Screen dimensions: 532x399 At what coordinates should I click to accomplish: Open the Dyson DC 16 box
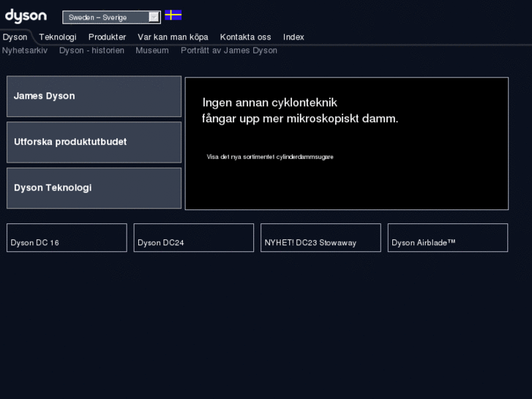tap(67, 238)
